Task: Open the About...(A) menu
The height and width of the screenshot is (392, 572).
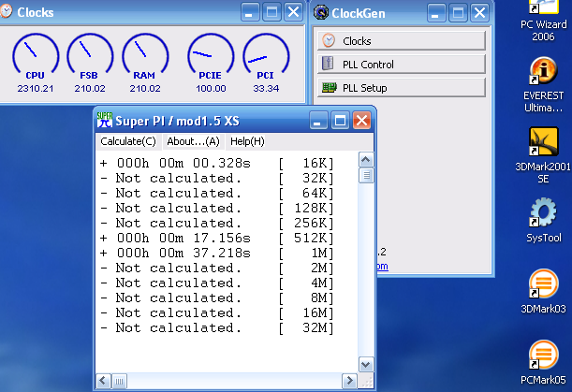Action: click(194, 141)
